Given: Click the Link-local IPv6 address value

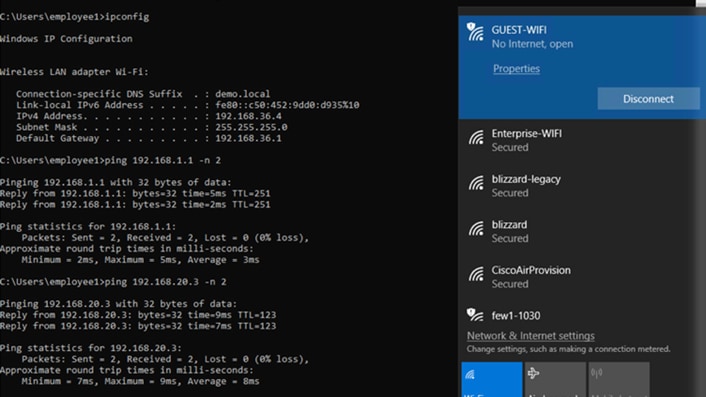Looking at the screenshot, I should tap(287, 105).
